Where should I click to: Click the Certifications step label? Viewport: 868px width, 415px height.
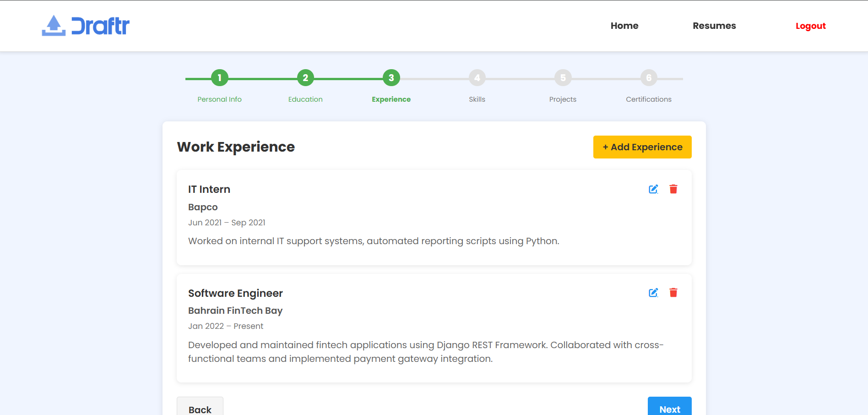click(x=648, y=99)
